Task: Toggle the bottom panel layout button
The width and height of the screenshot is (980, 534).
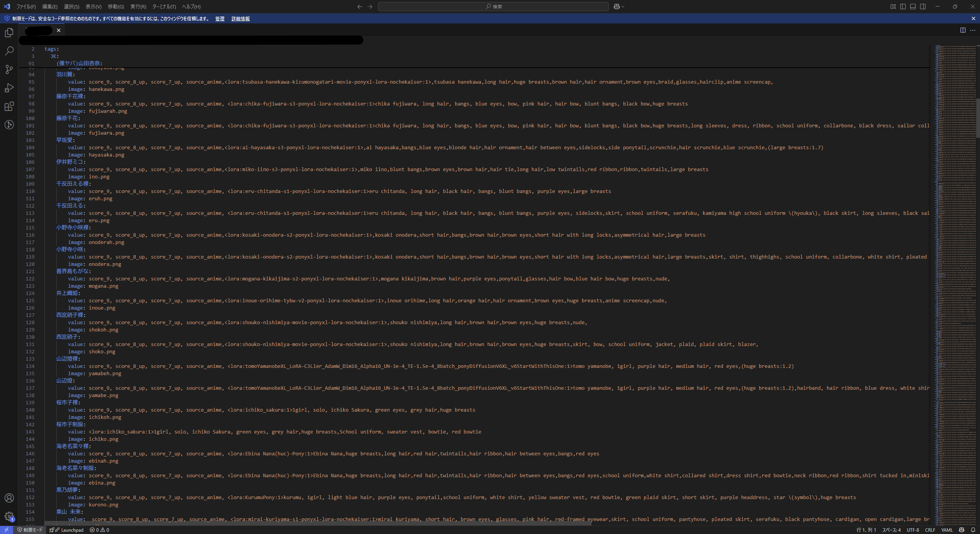Action: tap(913, 7)
